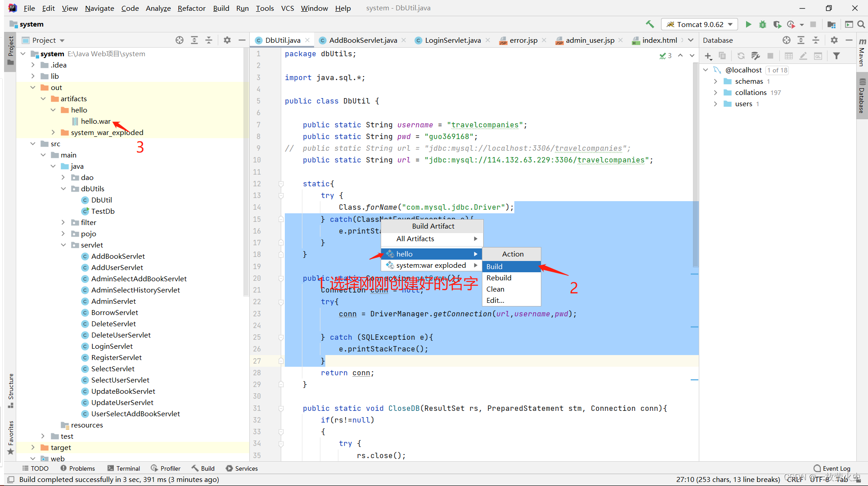868x486 pixels.
Task: Click the green Run button
Action: tap(748, 24)
